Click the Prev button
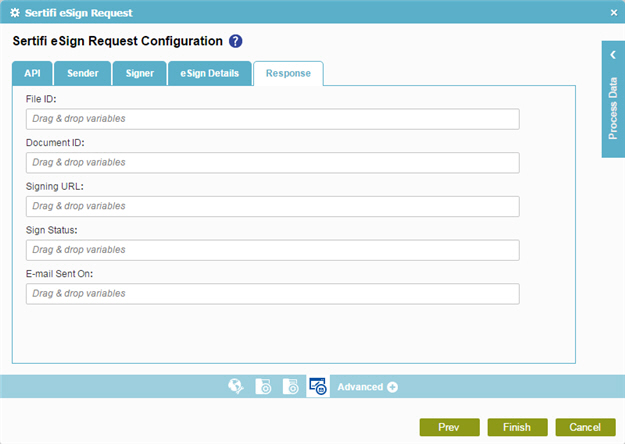The image size is (625, 444). pos(449,427)
